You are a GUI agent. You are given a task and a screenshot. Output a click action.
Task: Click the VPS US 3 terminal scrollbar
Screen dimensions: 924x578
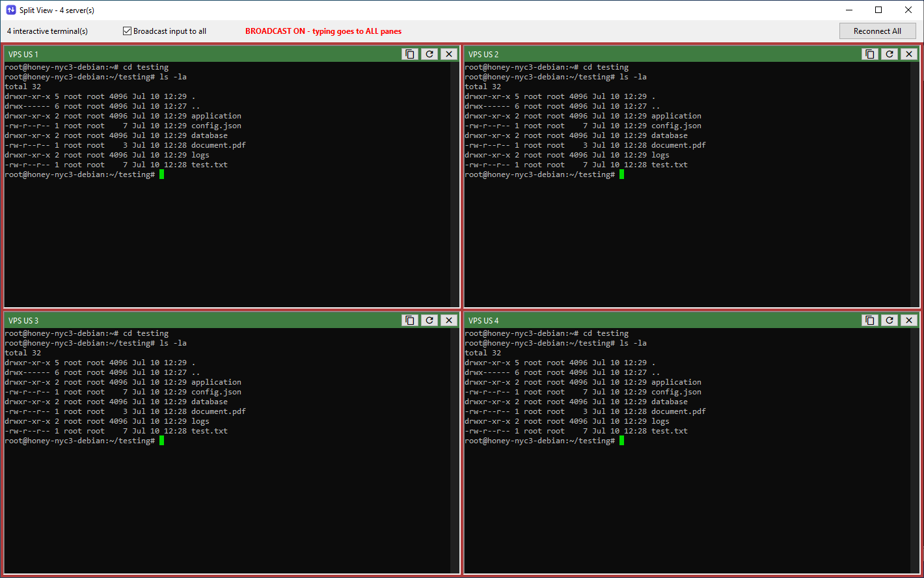[454, 450]
